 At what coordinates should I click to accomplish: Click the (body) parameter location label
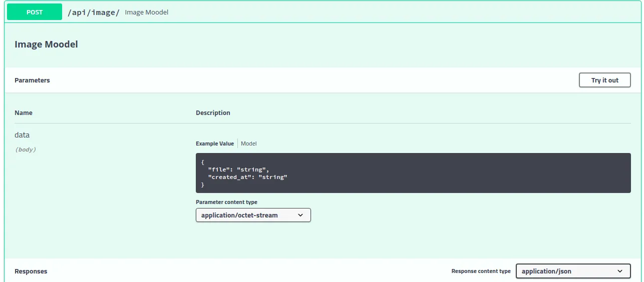(x=26, y=149)
